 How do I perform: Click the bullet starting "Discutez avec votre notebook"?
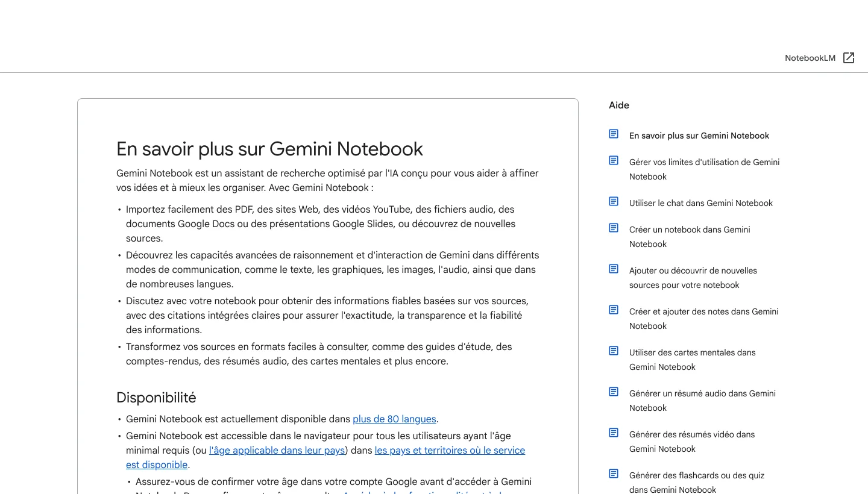tap(327, 316)
